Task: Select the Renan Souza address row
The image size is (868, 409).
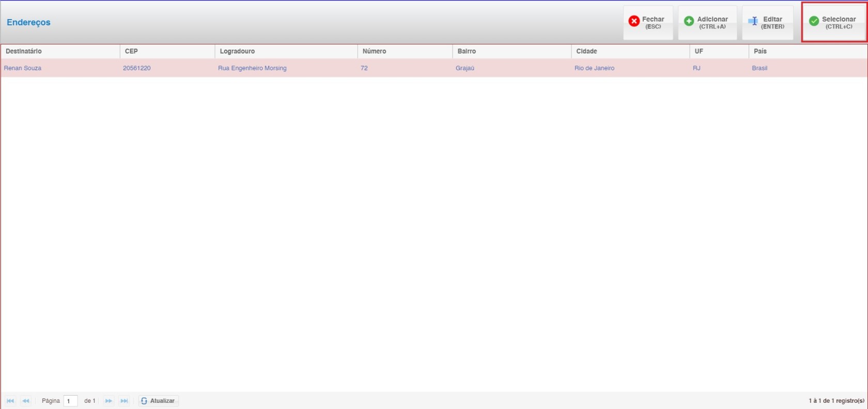Action: point(23,68)
